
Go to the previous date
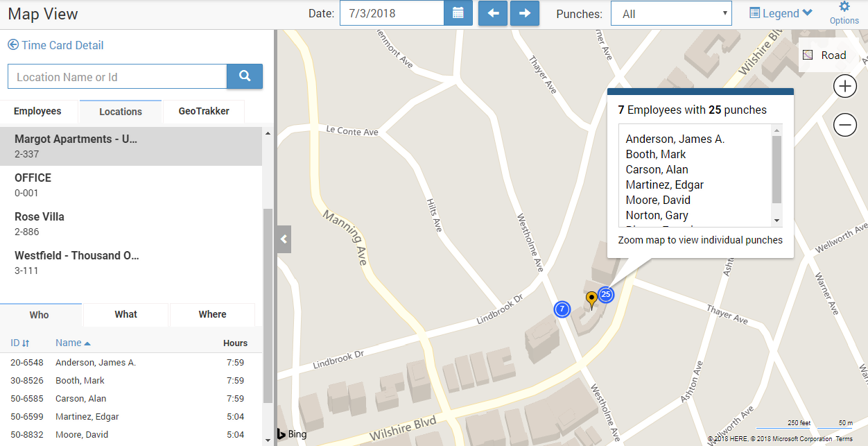493,13
